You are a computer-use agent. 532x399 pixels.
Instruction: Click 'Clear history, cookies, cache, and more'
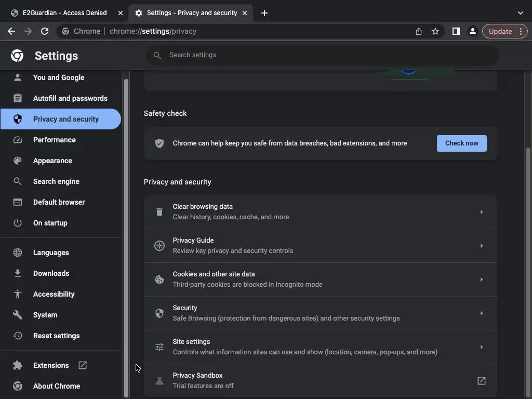pyautogui.click(x=231, y=217)
